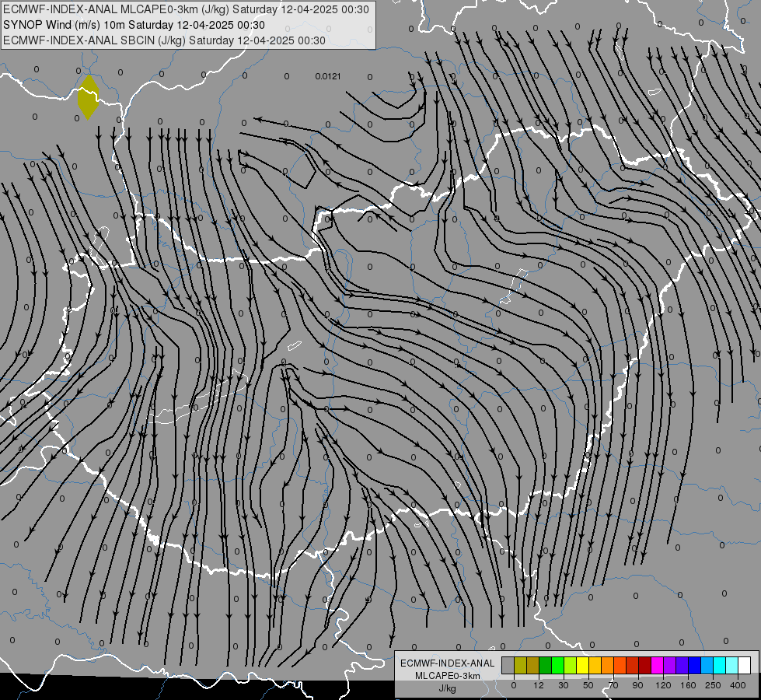Click the legend tick label 90
This screenshot has height=700, width=761.
tap(638, 685)
